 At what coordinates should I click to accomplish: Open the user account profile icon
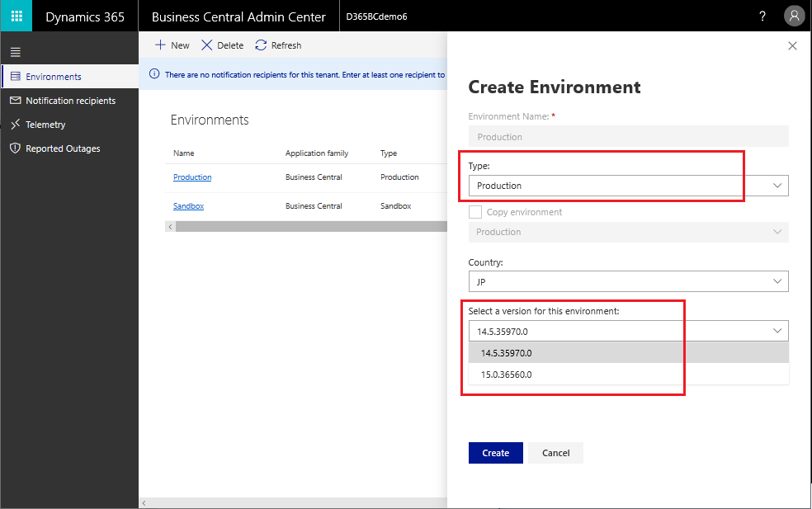(794, 16)
